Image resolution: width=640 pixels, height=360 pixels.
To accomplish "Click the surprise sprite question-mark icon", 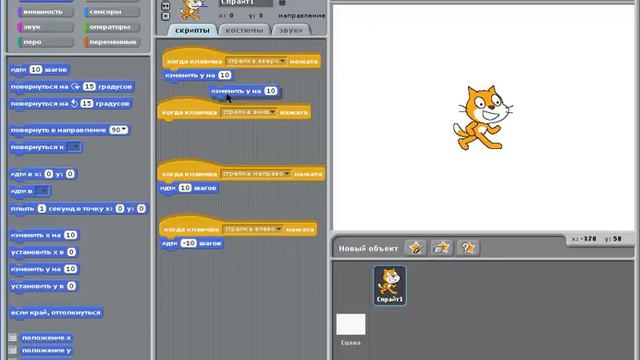I will 468,248.
